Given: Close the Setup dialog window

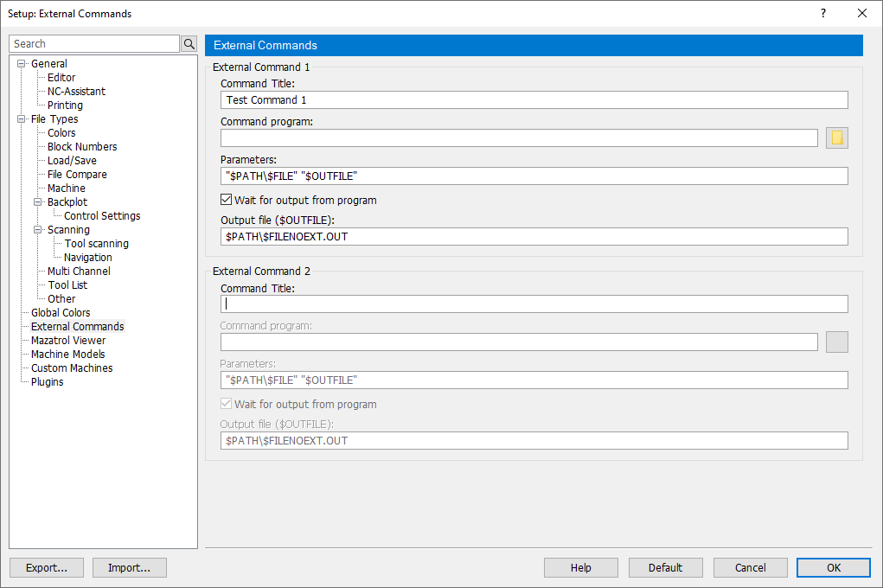Looking at the screenshot, I should tap(861, 13).
